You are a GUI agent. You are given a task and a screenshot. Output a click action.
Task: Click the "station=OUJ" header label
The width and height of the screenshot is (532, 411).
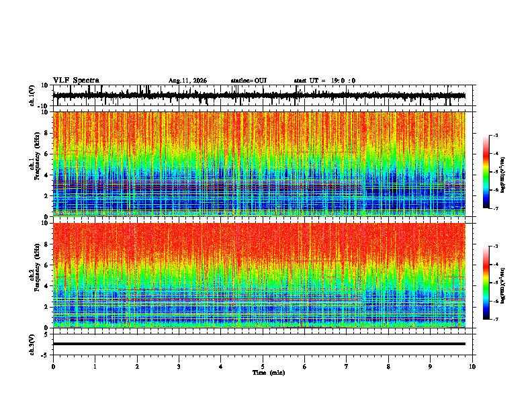(249, 81)
